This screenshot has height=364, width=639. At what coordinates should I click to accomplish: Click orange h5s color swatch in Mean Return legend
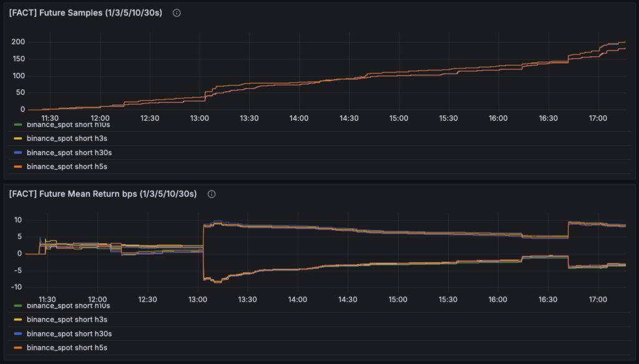click(18, 347)
